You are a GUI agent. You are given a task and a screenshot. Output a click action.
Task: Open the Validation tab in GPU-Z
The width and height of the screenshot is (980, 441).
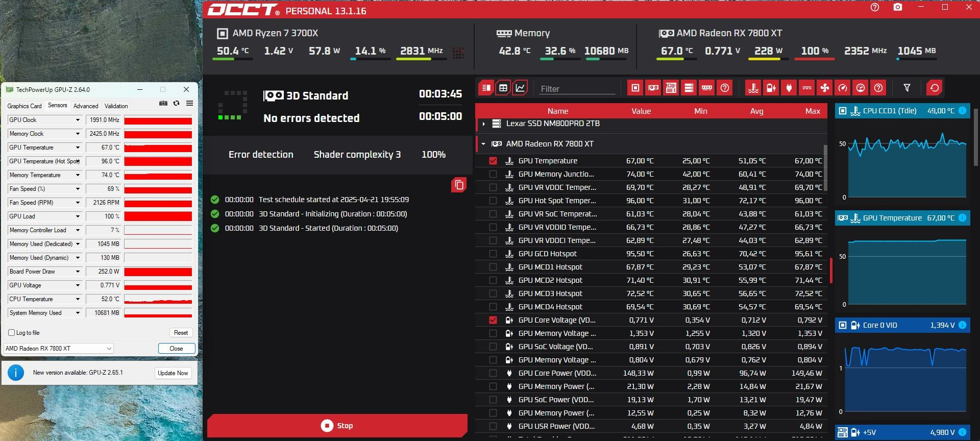116,106
